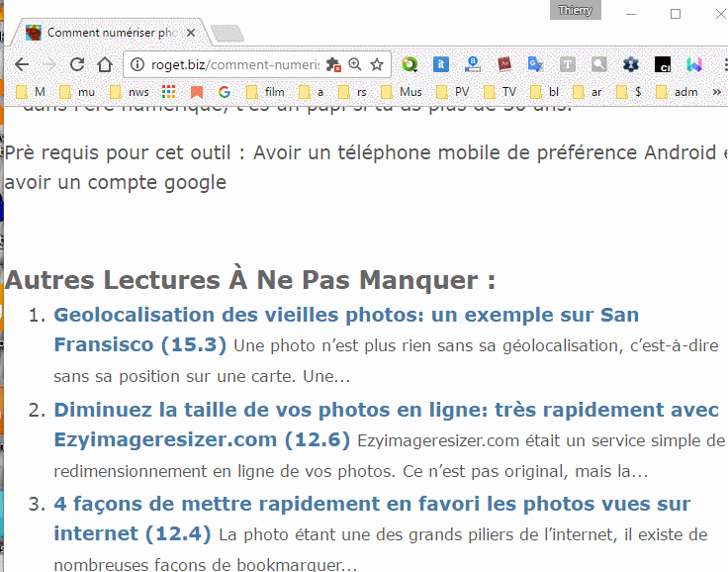This screenshot has width=728, height=572.
Task: Open the 'film' bookmarks folder
Action: pos(265,92)
